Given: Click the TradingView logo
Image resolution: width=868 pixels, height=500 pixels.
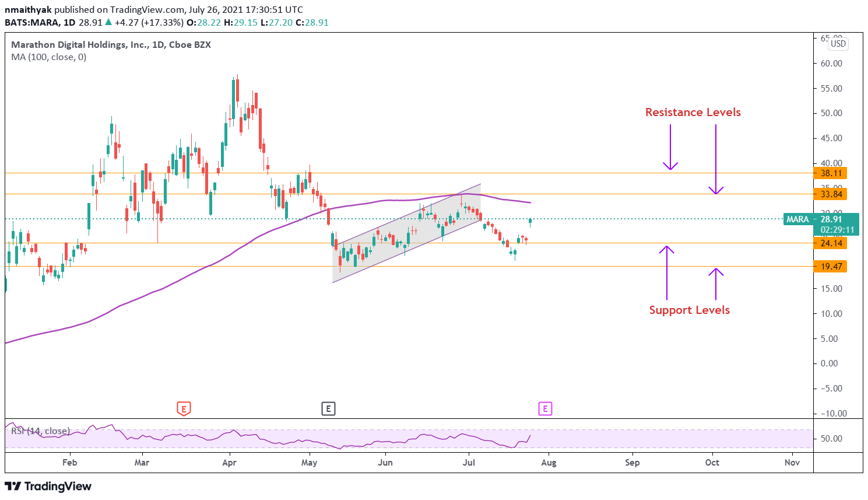Looking at the screenshot, I should coord(48,486).
